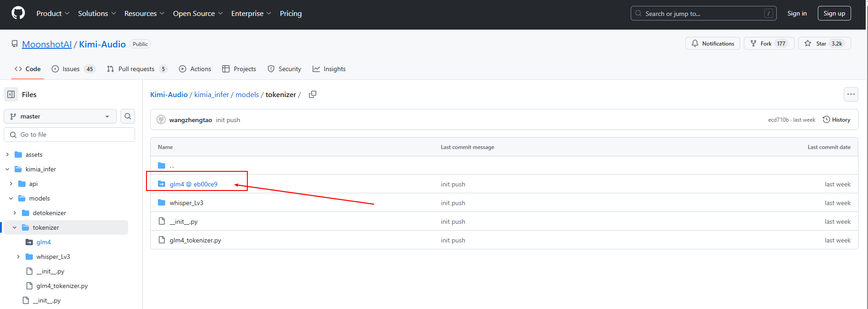Open the Pricing link

[x=291, y=14]
